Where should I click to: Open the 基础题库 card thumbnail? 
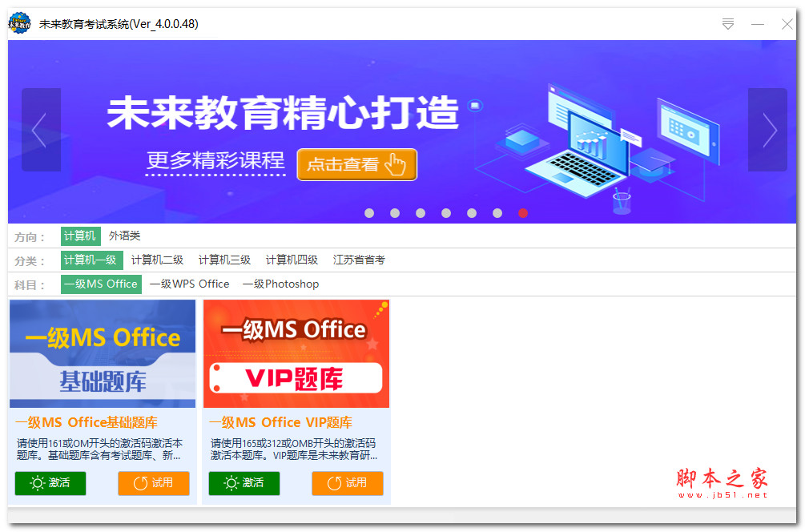[103, 354]
